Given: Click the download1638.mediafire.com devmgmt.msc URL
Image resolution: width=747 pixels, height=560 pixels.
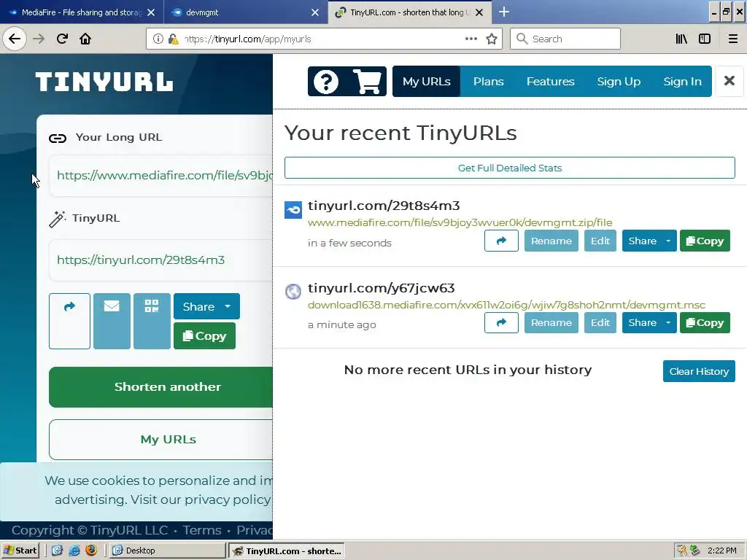Looking at the screenshot, I should click(x=506, y=305).
